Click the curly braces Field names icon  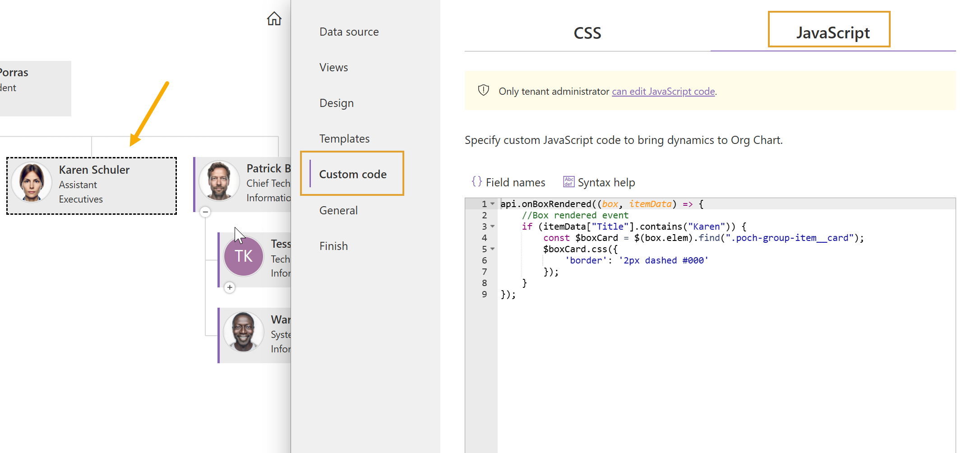coord(476,182)
